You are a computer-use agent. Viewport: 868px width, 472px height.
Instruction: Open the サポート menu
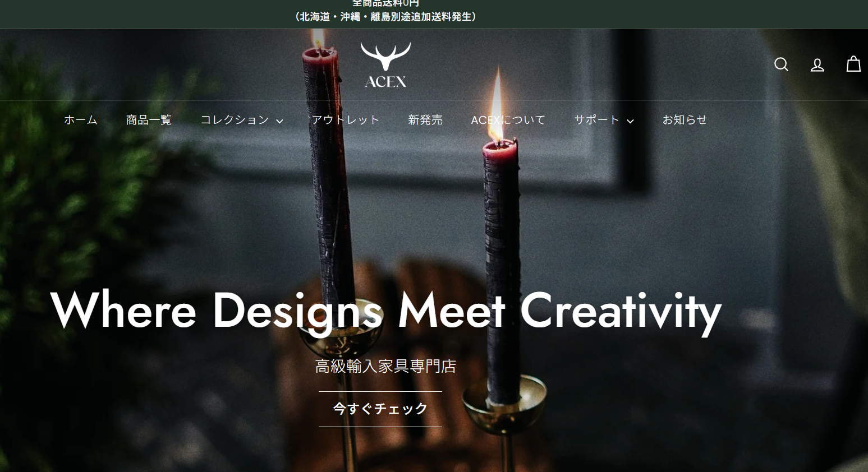click(x=604, y=120)
